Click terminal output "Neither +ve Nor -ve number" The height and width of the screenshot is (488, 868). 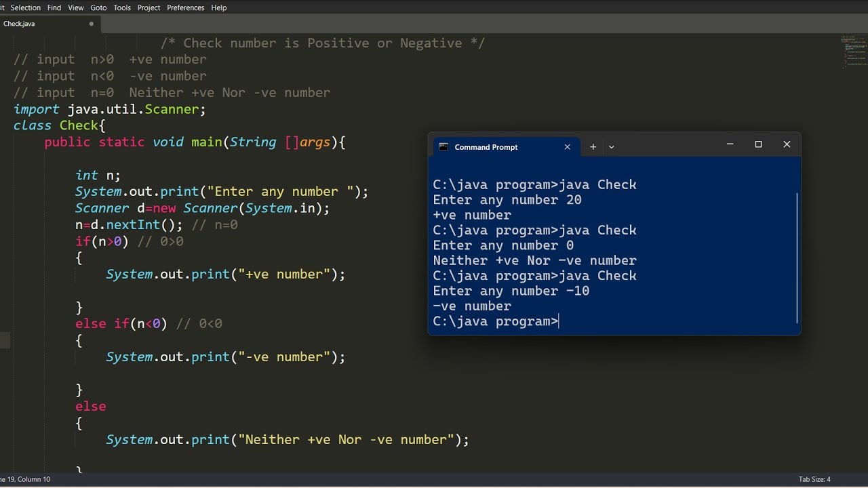click(x=534, y=261)
